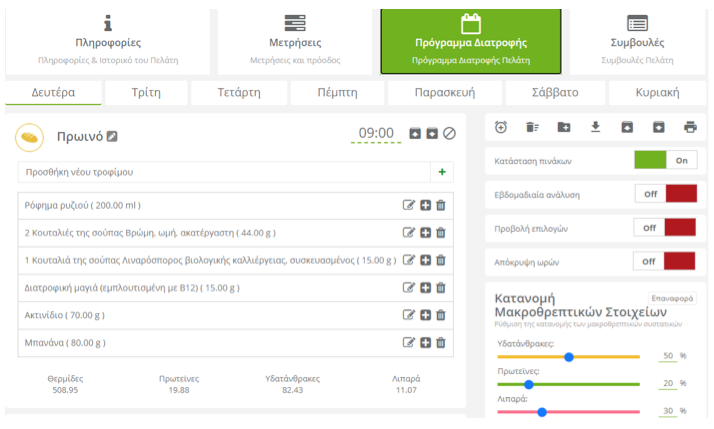The height and width of the screenshot is (429, 714).
Task: Click the Υδατάνθρακες slider handle
Action: [x=569, y=357]
